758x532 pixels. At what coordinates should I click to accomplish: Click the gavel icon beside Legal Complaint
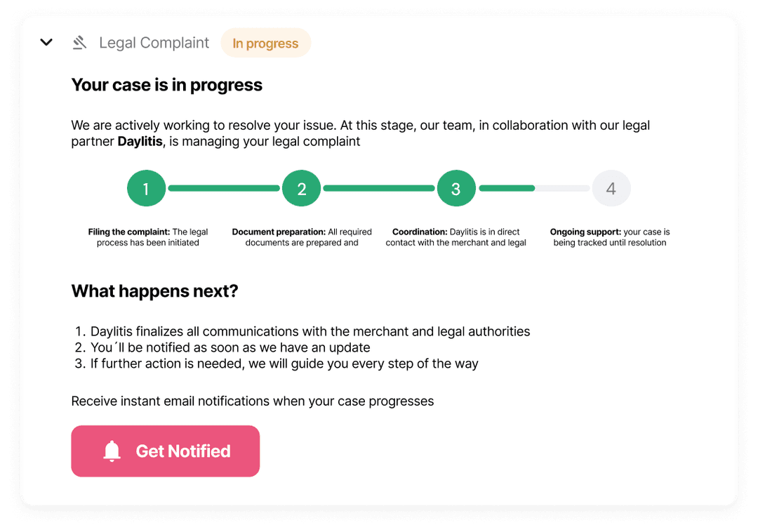click(x=80, y=43)
